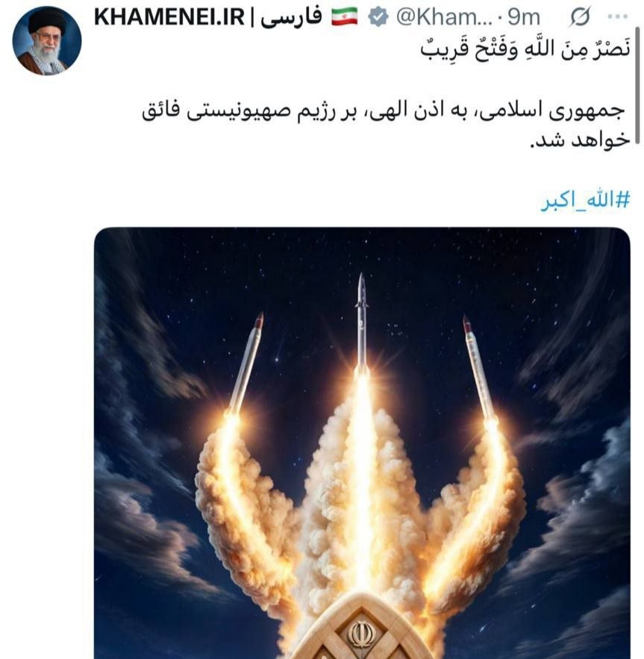Open the three-dot more options menu
The height and width of the screenshot is (659, 644).
(x=618, y=17)
